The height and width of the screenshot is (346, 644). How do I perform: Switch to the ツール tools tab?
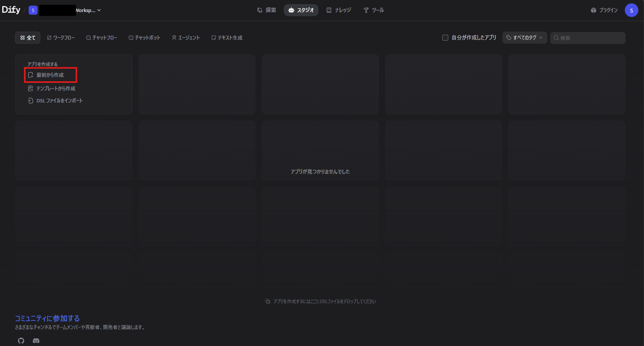click(x=374, y=10)
